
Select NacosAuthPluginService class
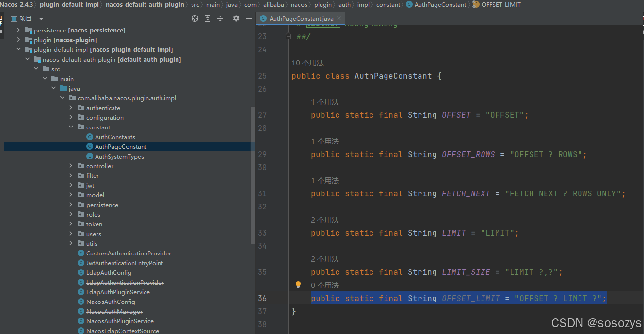(x=120, y=321)
